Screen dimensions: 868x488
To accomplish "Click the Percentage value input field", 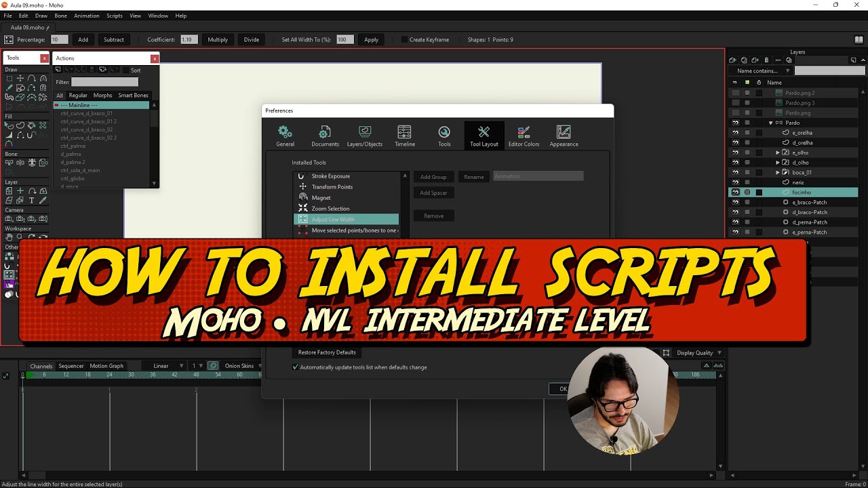I will (59, 40).
